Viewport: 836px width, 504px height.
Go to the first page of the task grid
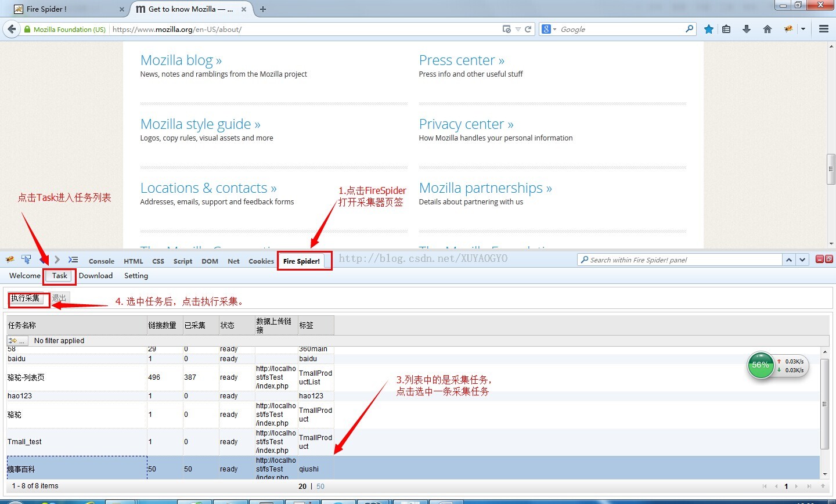(765, 487)
